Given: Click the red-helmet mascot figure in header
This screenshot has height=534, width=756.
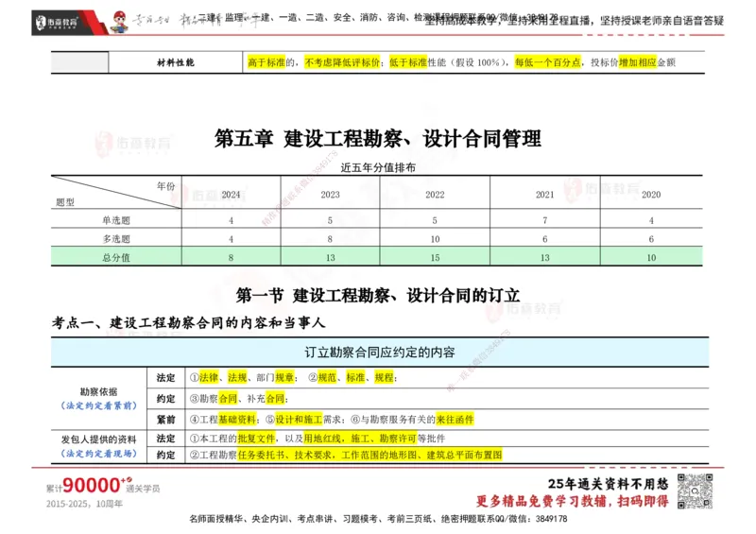Looking at the screenshot, I should [119, 22].
